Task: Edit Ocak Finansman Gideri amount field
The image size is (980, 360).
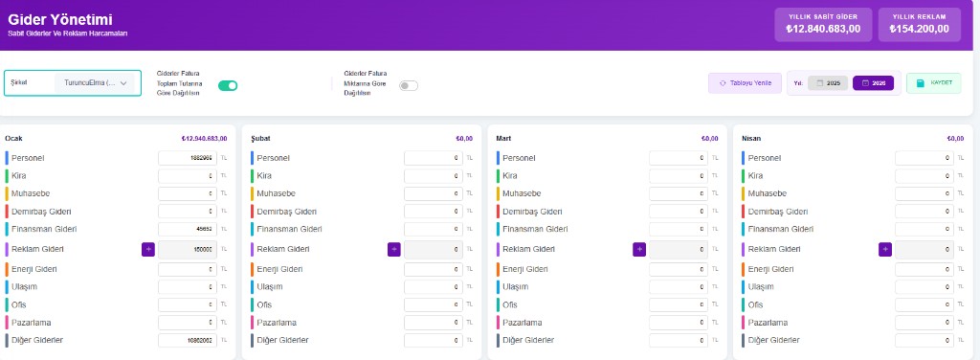Action: coord(188,230)
